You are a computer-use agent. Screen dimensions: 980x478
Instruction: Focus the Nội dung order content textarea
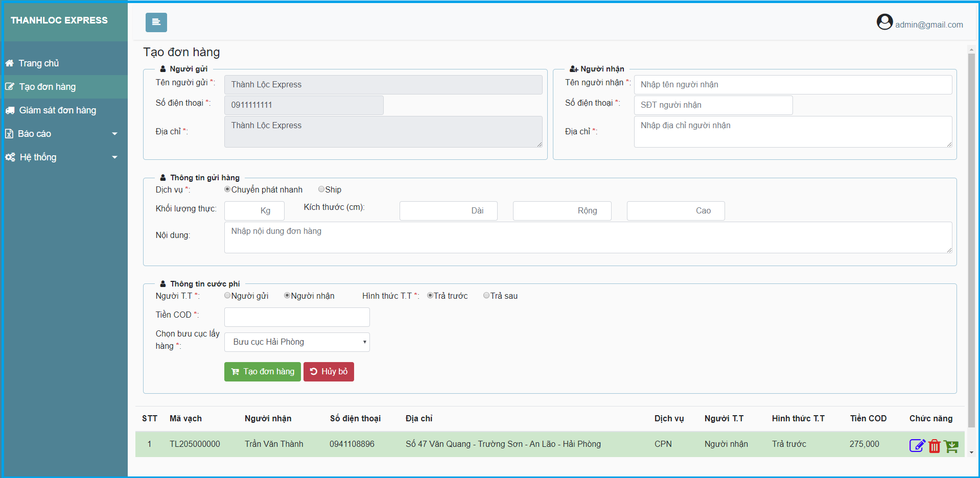(x=588, y=237)
